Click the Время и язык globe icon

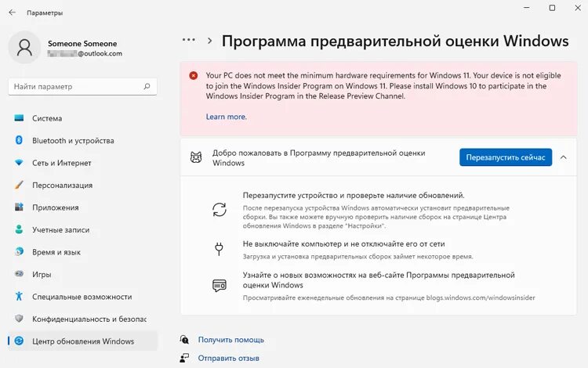19,251
